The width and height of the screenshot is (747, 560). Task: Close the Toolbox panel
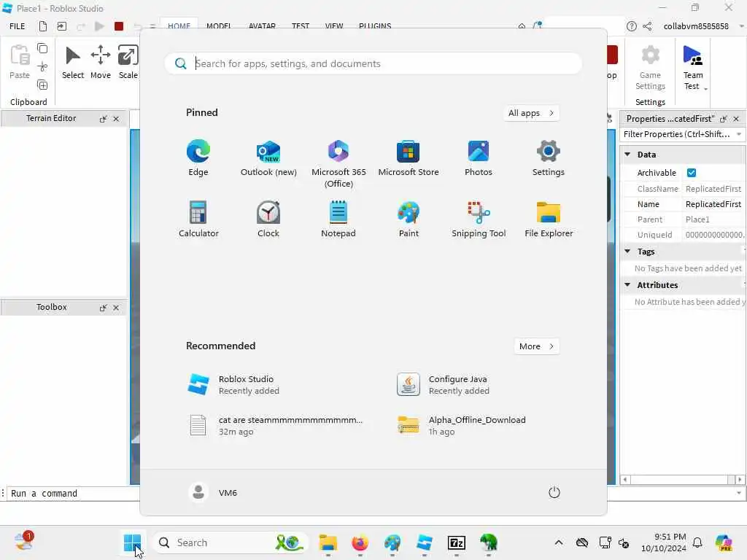(x=116, y=308)
